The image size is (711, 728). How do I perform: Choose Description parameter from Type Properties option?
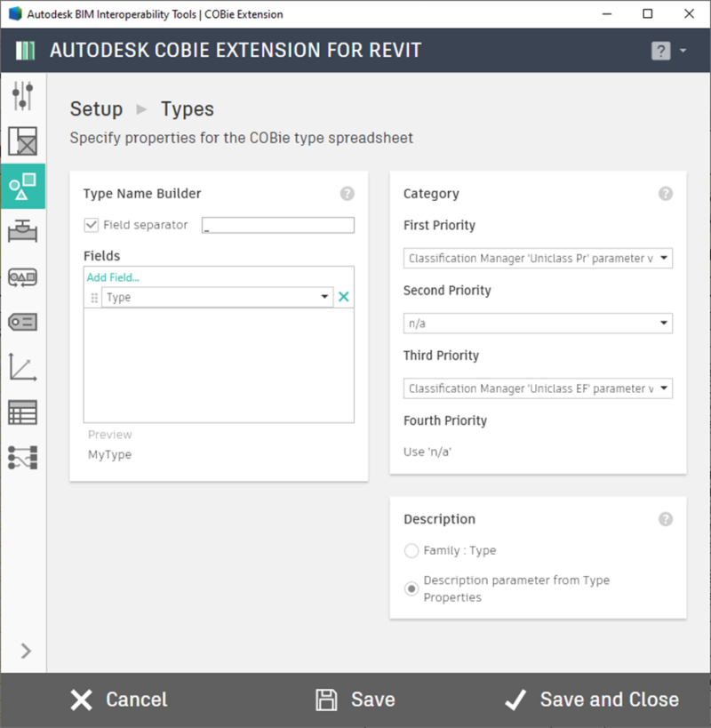[x=411, y=588]
